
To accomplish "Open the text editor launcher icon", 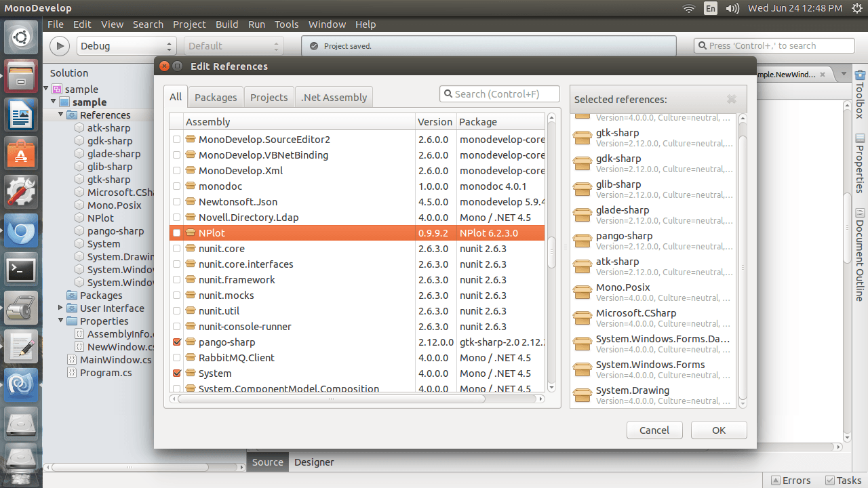I will (x=21, y=346).
